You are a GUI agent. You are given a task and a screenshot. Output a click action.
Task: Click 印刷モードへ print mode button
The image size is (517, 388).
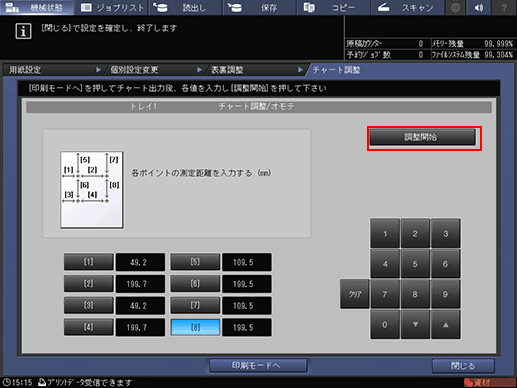point(258,365)
